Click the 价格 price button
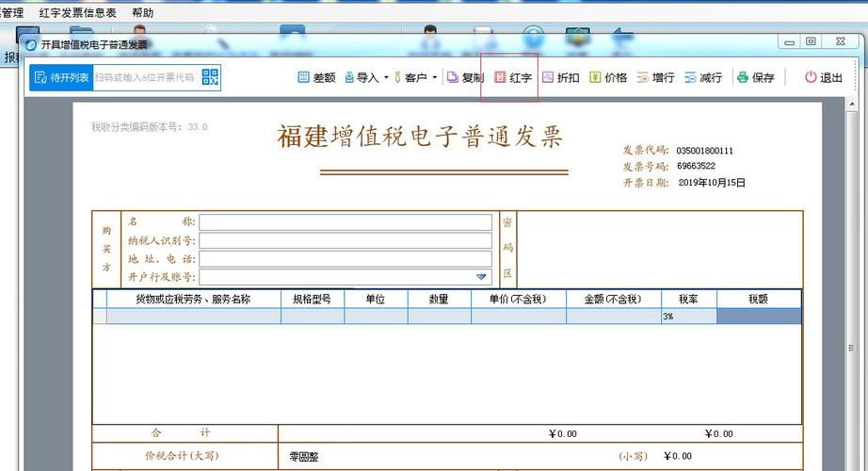Image resolution: width=868 pixels, height=471 pixels. tap(608, 77)
